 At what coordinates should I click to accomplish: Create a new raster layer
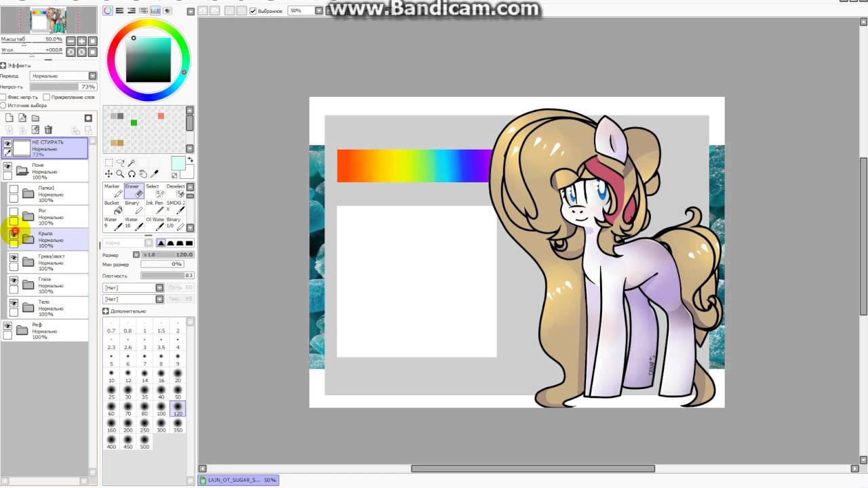tap(9, 118)
